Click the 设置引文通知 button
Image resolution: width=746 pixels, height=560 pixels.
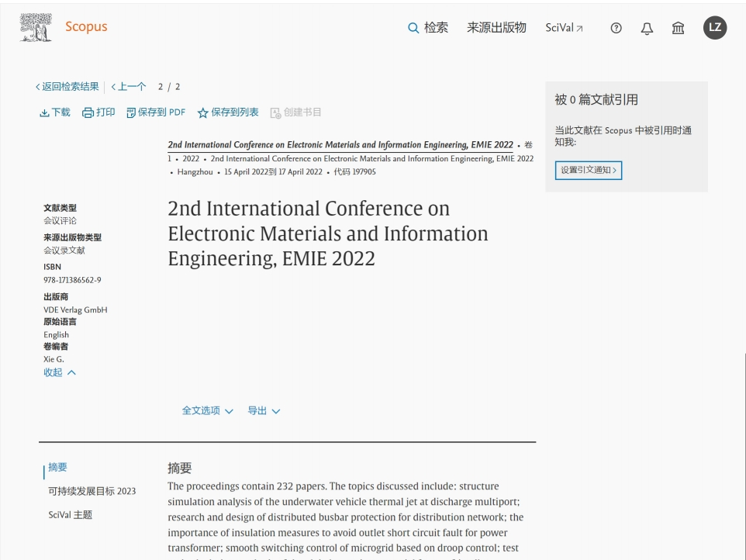point(588,170)
